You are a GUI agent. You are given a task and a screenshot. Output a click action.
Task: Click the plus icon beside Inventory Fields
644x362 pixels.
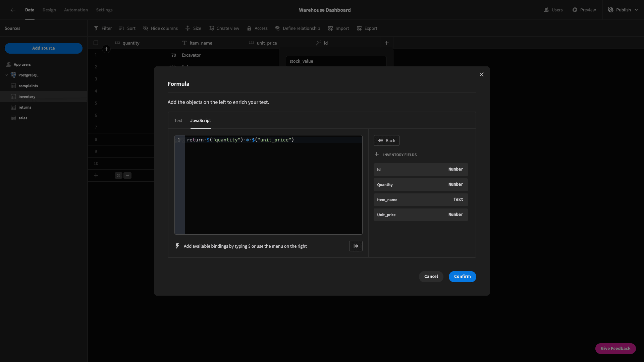click(377, 155)
